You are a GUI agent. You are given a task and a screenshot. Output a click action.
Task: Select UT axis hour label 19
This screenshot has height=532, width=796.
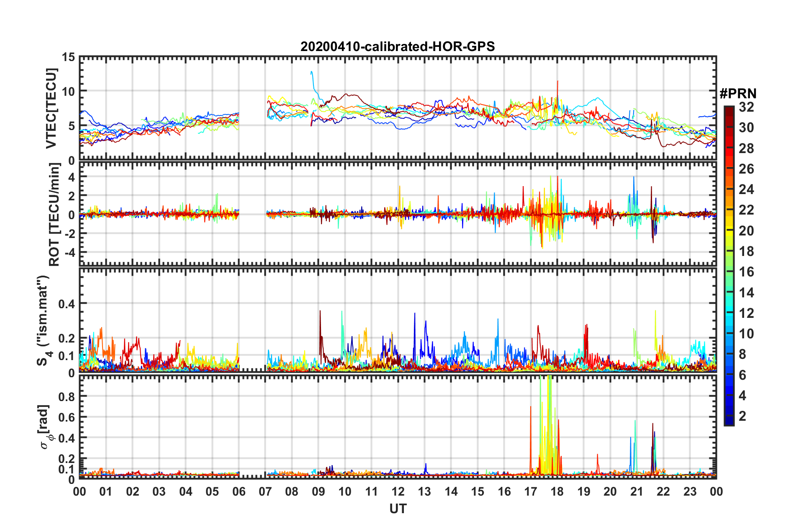584,491
